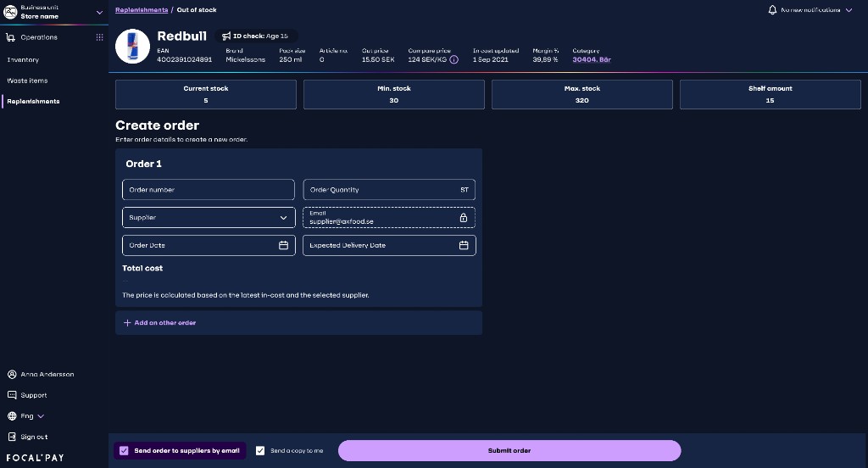Click the language globe icon
The width and height of the screenshot is (868, 468).
[x=12, y=416]
